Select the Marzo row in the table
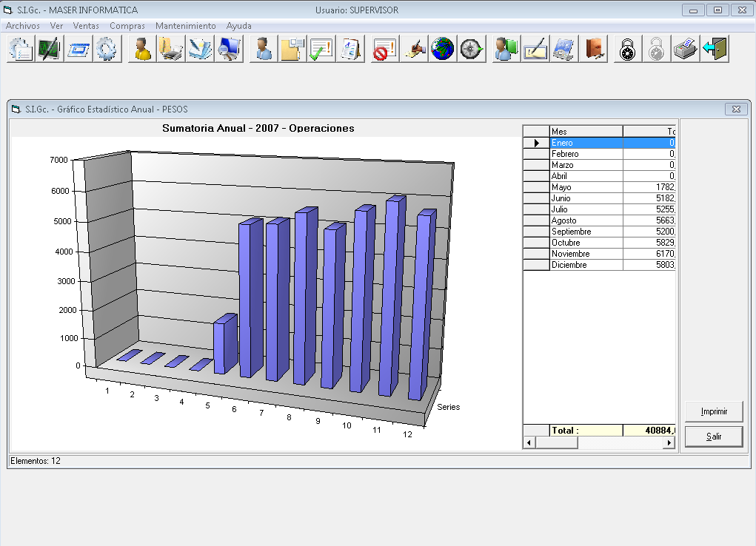 (599, 165)
